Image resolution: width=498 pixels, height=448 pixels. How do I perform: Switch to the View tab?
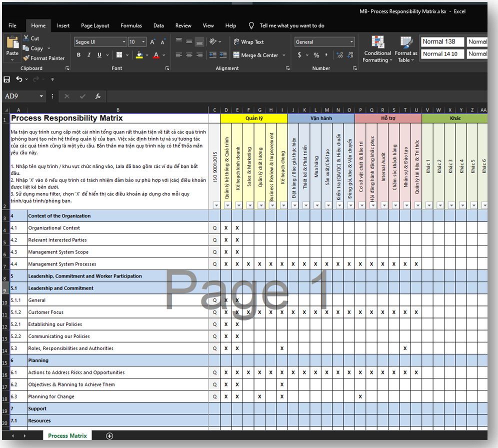pyautogui.click(x=208, y=25)
